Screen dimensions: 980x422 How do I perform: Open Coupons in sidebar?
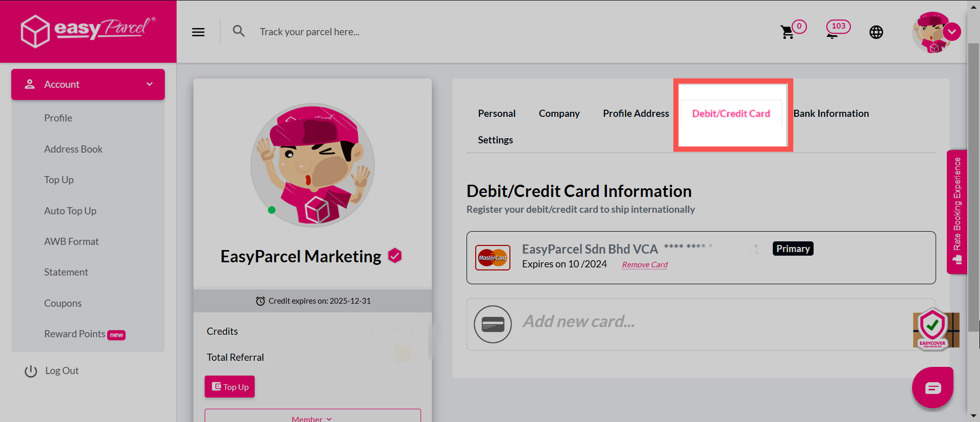pos(63,303)
